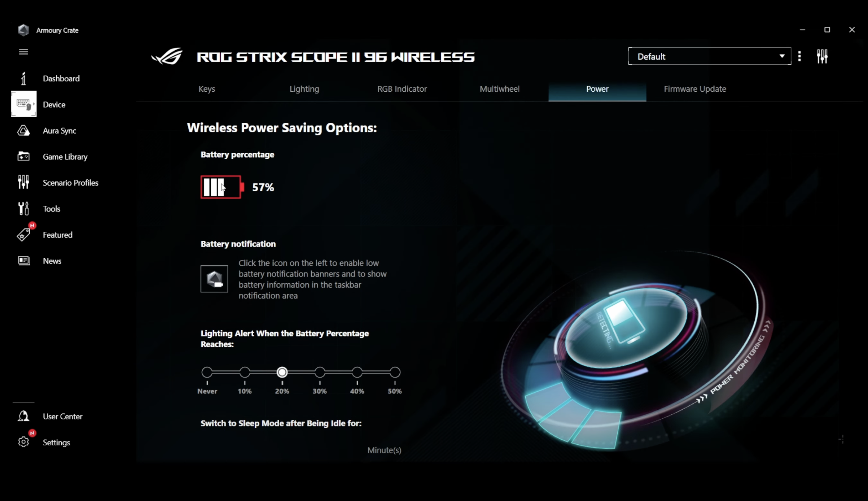Select the Device panel icon
The image size is (868, 501).
point(23,104)
